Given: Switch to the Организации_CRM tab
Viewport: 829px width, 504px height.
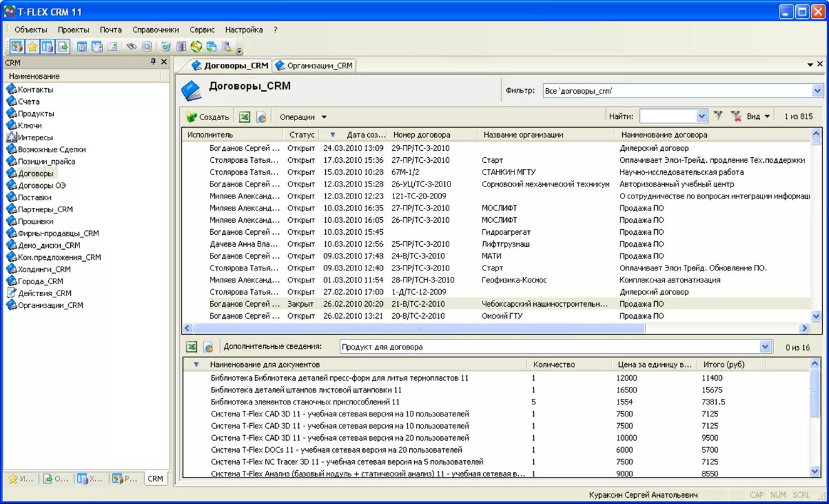Looking at the screenshot, I should pyautogui.click(x=313, y=65).
